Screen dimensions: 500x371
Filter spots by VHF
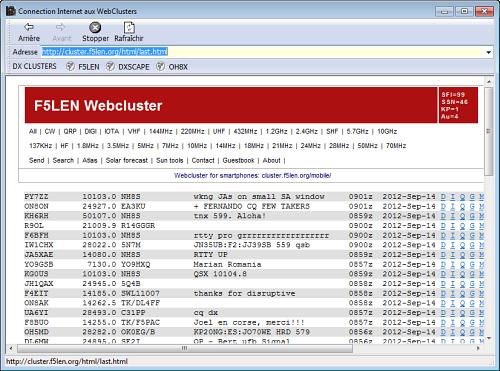pos(134,131)
